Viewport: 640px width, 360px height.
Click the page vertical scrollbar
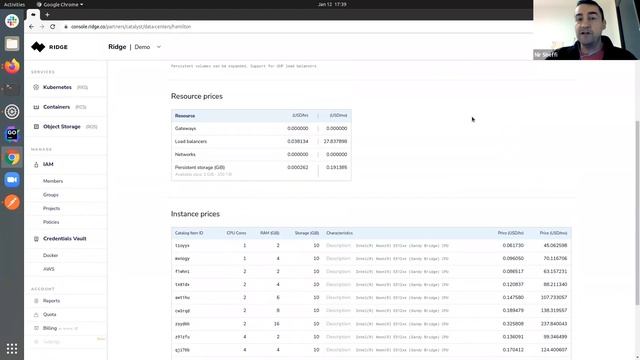pos(637,212)
